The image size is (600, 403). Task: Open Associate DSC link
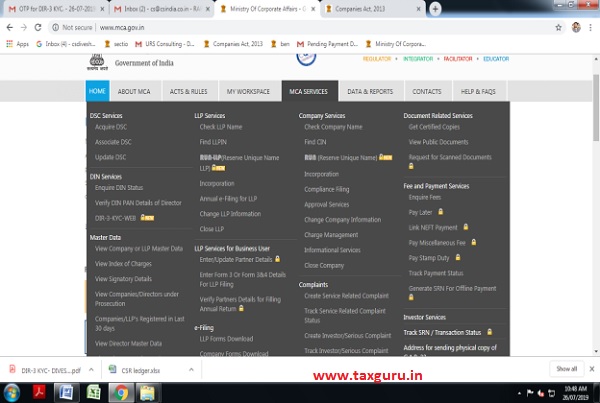point(113,142)
